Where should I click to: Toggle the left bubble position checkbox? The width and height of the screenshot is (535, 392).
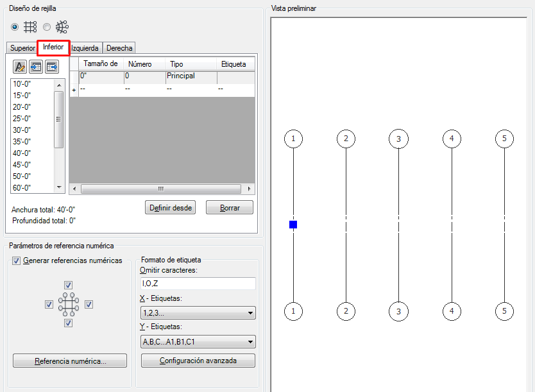click(49, 304)
